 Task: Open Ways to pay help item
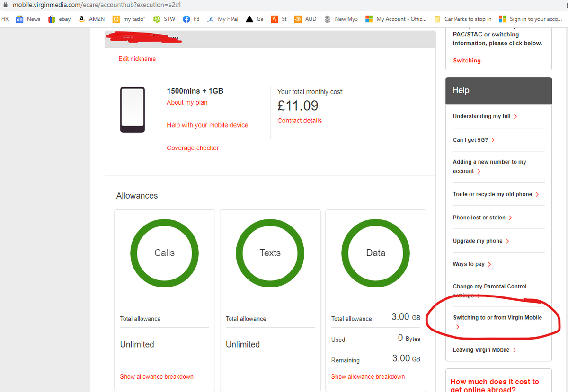(x=472, y=264)
